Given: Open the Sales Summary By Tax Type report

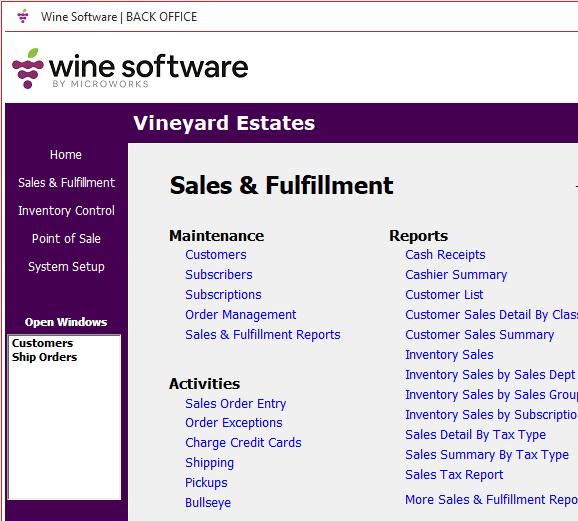Looking at the screenshot, I should (487, 455).
